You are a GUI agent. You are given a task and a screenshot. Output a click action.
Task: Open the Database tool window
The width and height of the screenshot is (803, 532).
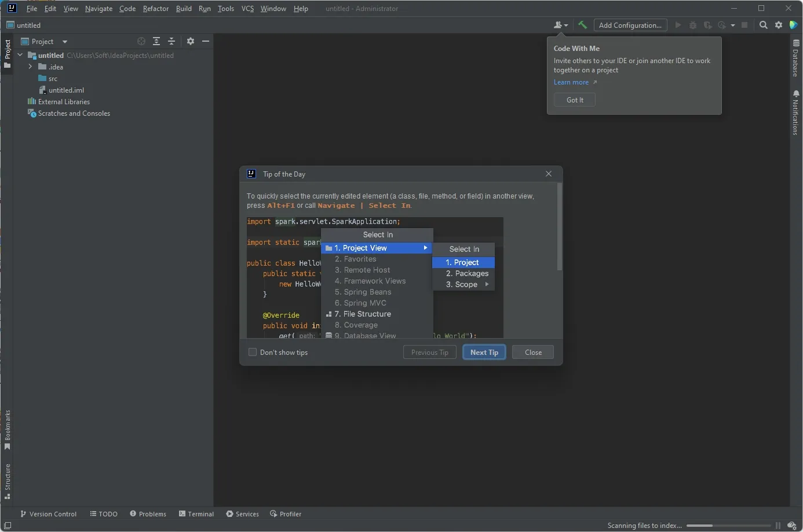click(796, 58)
